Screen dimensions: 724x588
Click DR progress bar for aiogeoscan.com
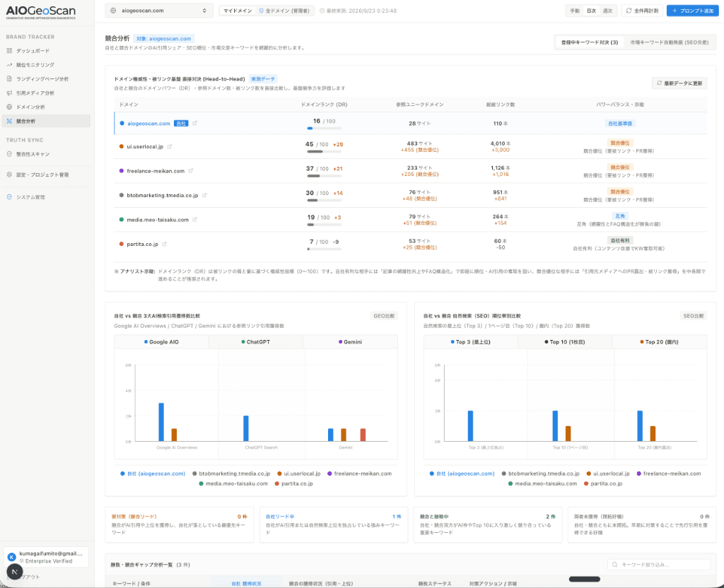pos(324,129)
